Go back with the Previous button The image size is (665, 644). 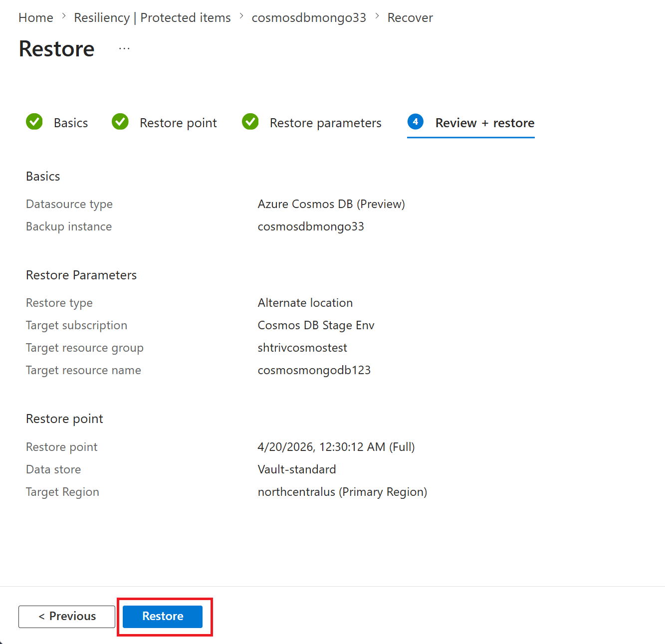67,617
